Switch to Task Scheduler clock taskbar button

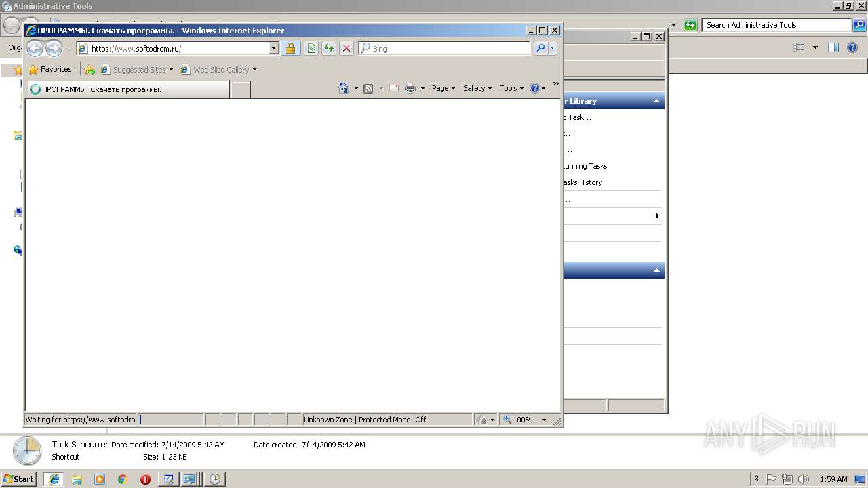pos(215,479)
